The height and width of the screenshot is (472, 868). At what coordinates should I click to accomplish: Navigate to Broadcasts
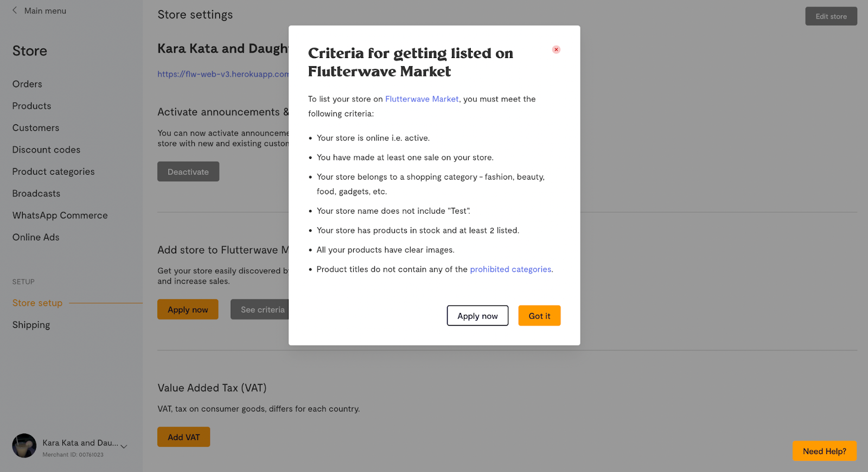[x=36, y=194]
